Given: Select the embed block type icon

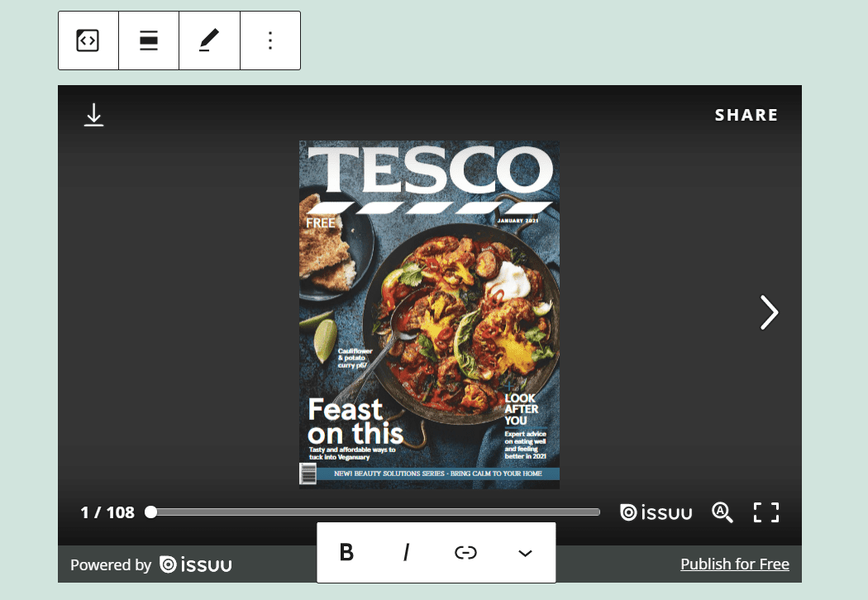Looking at the screenshot, I should pyautogui.click(x=88, y=40).
